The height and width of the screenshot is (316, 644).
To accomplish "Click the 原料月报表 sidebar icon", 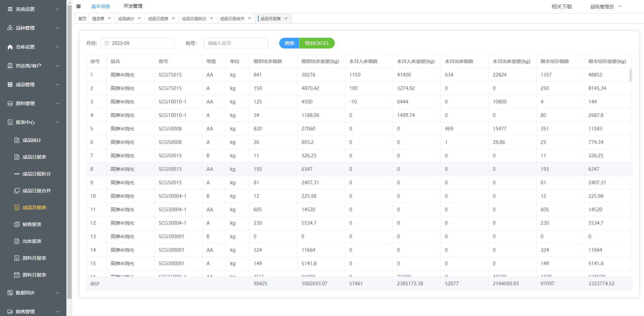I will point(17,258).
